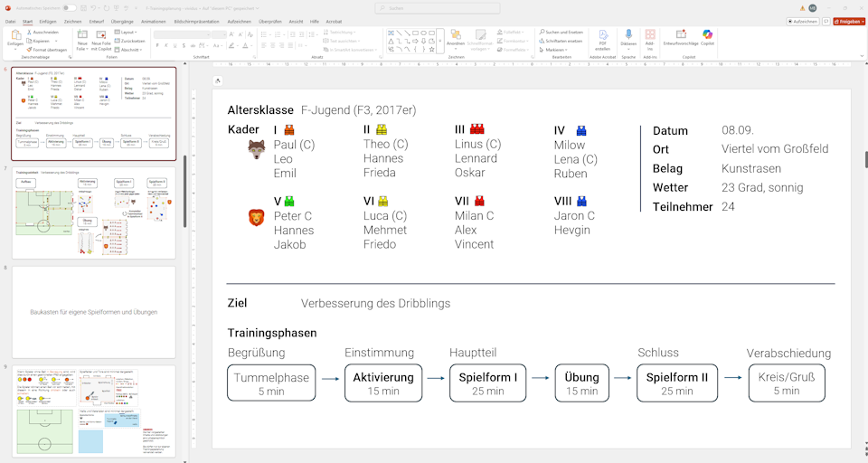Show Entwurfsvorschläge design ideas

pyautogui.click(x=680, y=38)
